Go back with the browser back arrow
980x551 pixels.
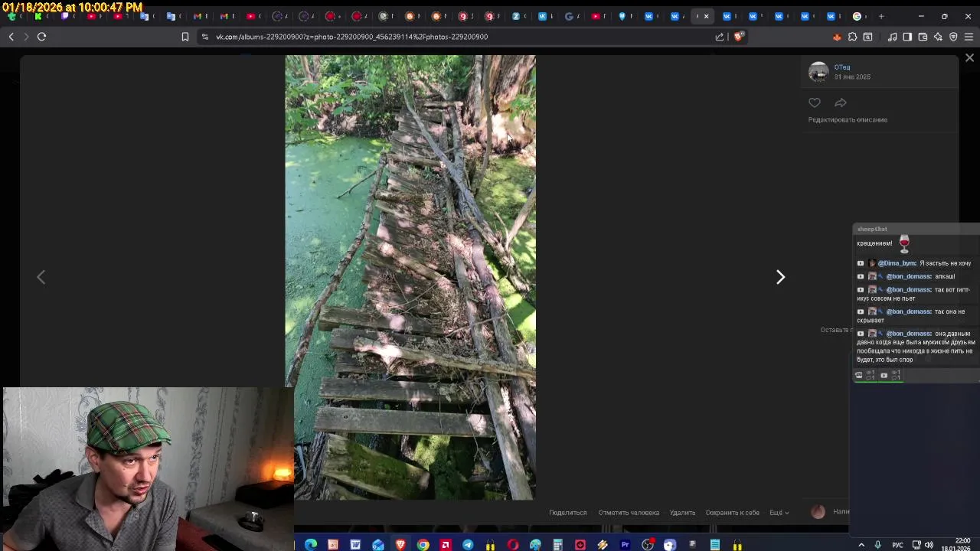[11, 37]
